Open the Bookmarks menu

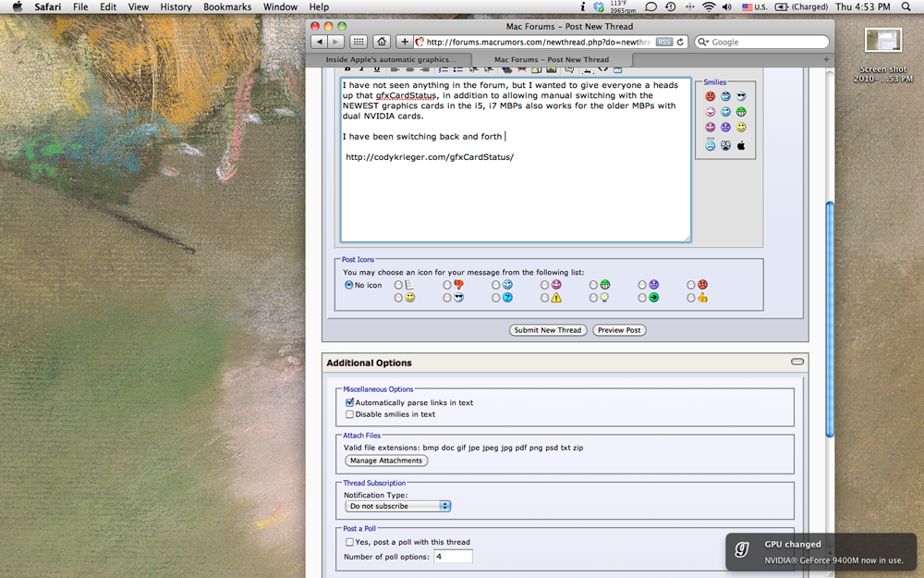227,7
